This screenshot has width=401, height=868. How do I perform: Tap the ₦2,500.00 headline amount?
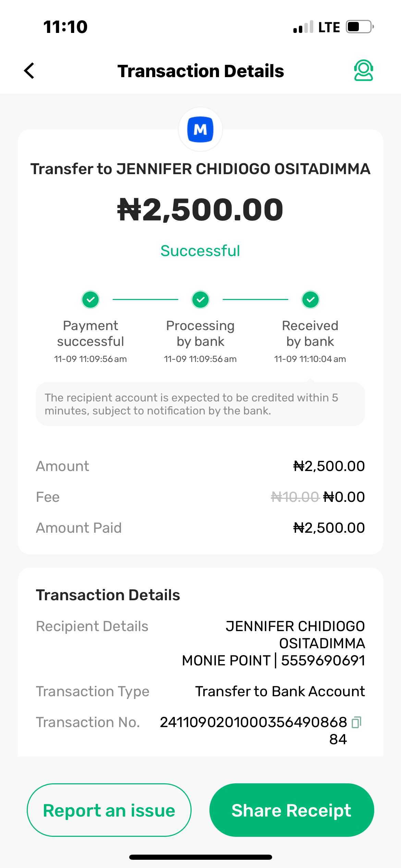(x=200, y=209)
